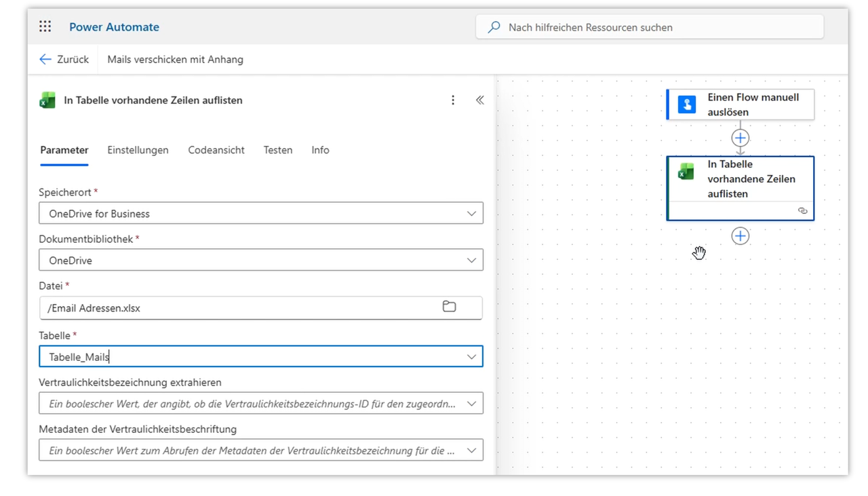The height and width of the screenshot is (496, 868).
Task: Open the three-dot more options menu
Action: coord(453,100)
